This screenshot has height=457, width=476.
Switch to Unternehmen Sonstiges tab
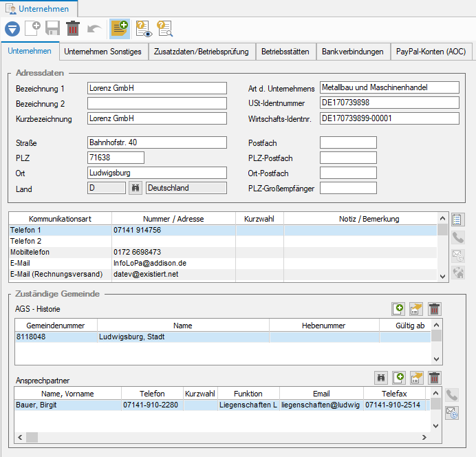[x=103, y=52]
